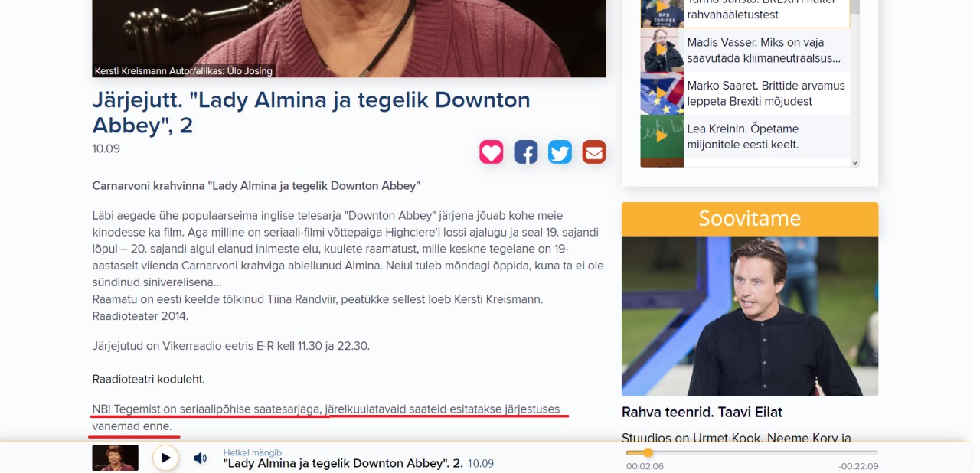Click the Soovitame recommended image
Screen dimensions: 980x473
click(x=750, y=316)
